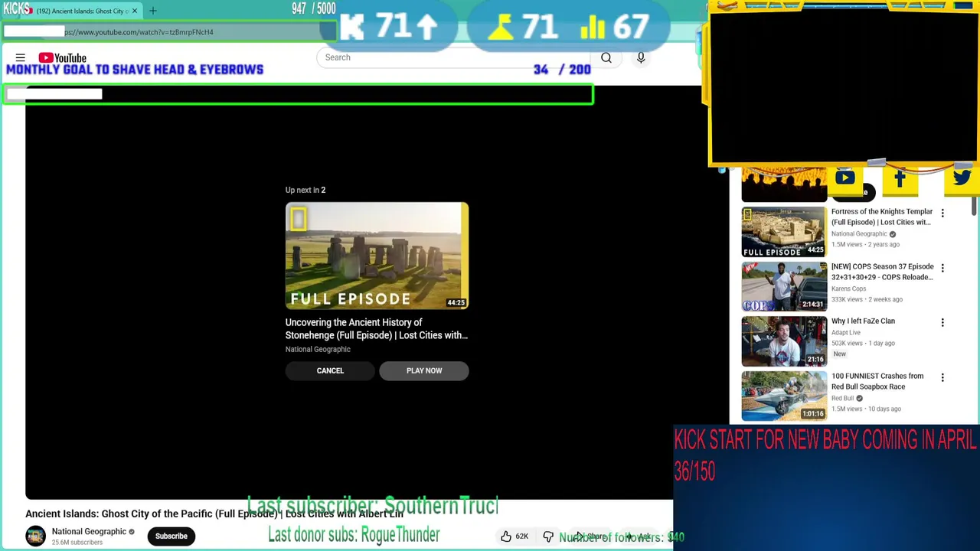Click the sidebar scrollbar thumb

coord(974,205)
